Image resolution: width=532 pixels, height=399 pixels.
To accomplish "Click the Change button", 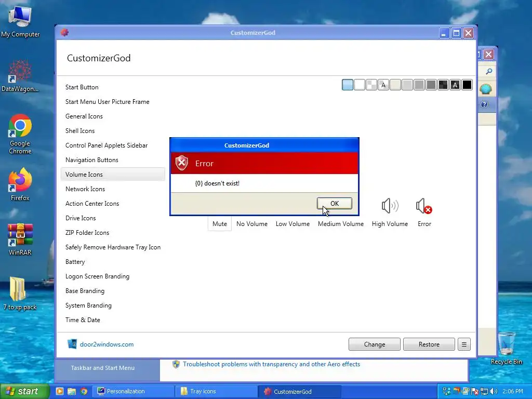I will [374, 344].
